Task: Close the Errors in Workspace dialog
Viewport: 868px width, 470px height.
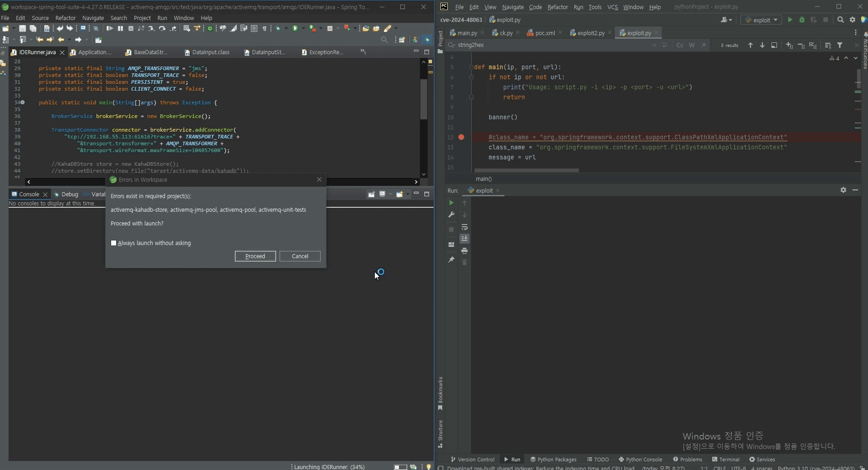Action: tap(319, 179)
